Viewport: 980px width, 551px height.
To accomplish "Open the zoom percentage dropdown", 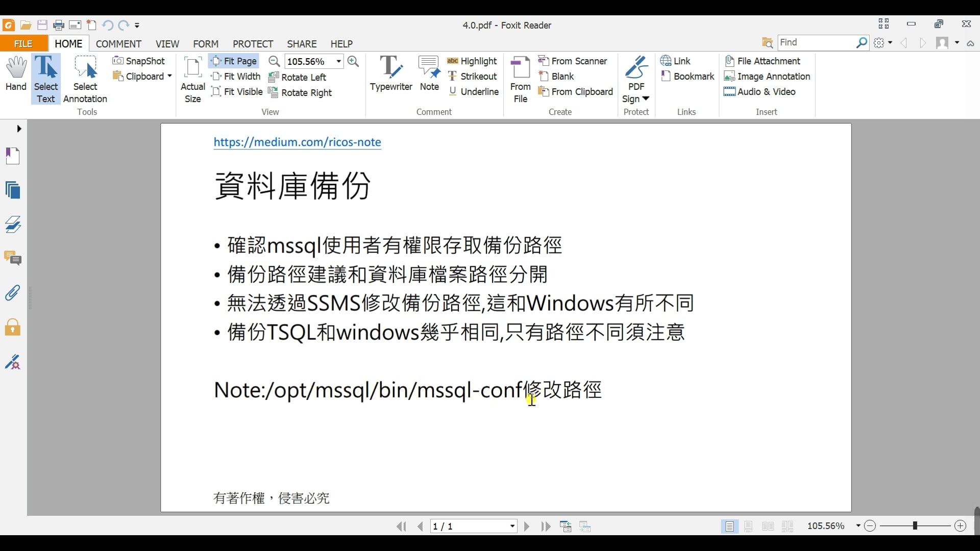I will 338,62.
